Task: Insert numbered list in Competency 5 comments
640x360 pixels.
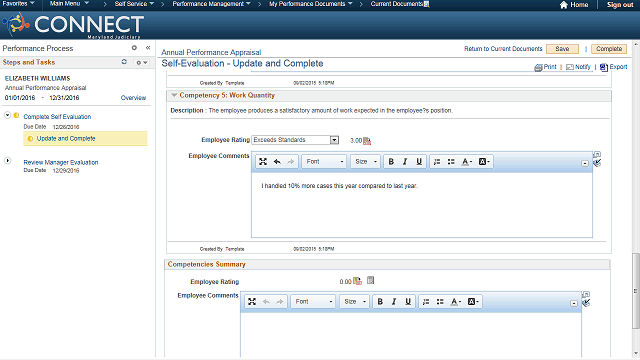Action: tap(437, 162)
